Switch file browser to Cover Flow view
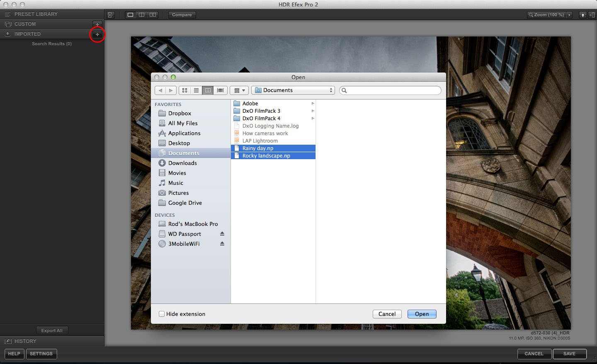 [220, 90]
